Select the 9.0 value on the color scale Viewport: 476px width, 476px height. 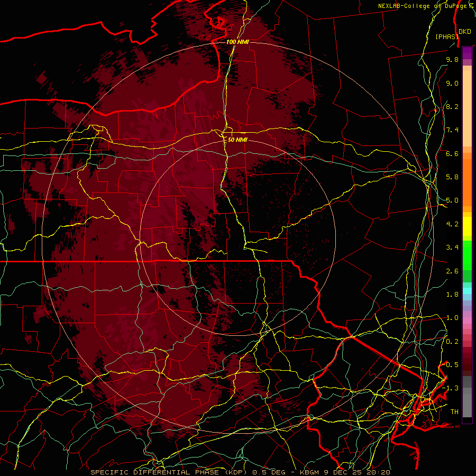[452, 83]
